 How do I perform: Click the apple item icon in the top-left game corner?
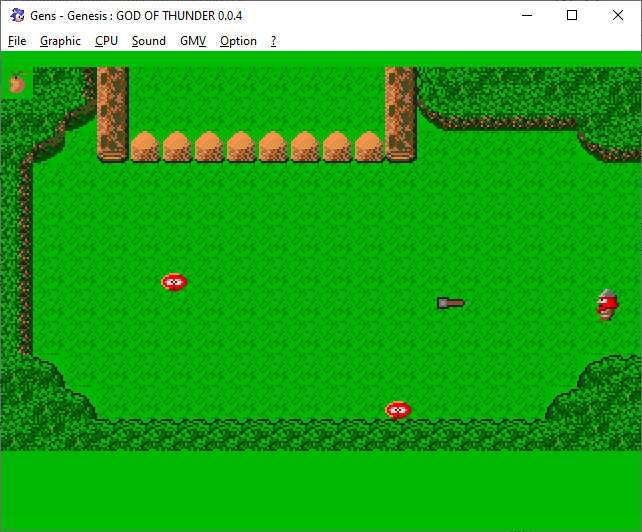[17, 82]
